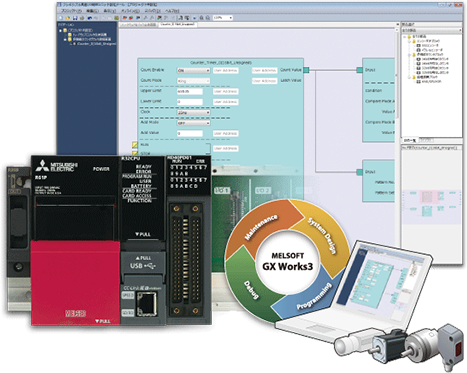The image size is (467, 373).
Task: Open the Clock dropdown in counter block
Action: coord(193,113)
